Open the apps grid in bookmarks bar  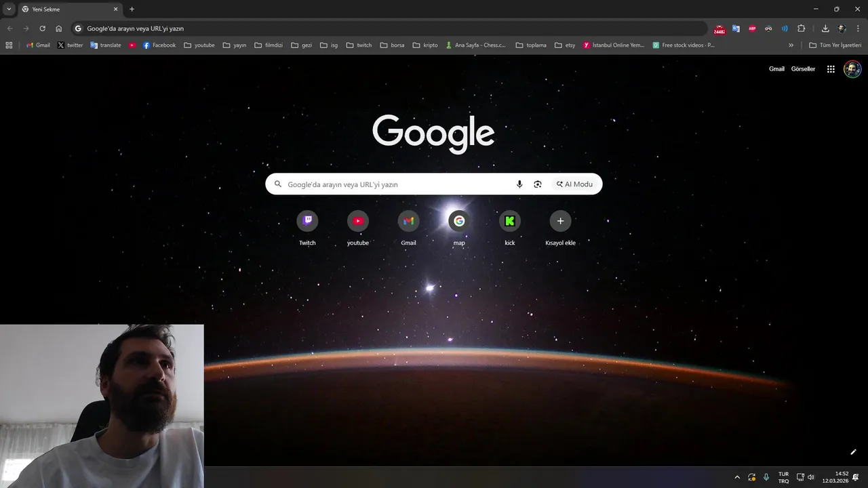pyautogui.click(x=9, y=45)
